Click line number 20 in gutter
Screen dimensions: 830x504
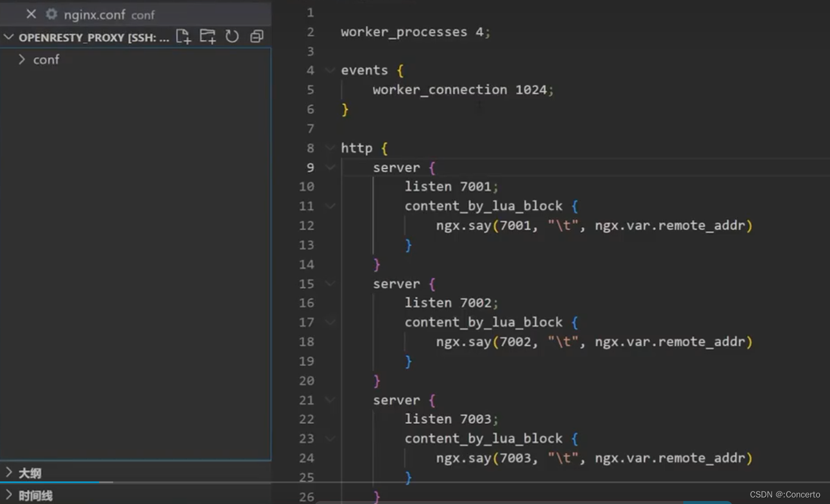pos(306,380)
